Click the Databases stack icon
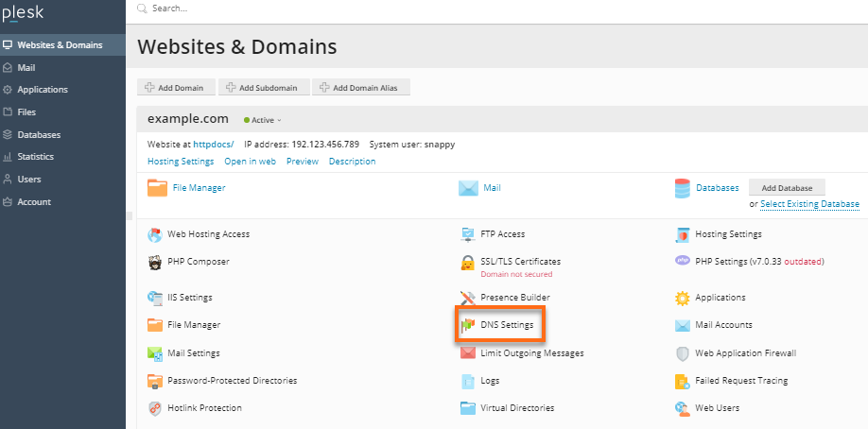Image resolution: width=868 pixels, height=429 pixels. (682, 188)
